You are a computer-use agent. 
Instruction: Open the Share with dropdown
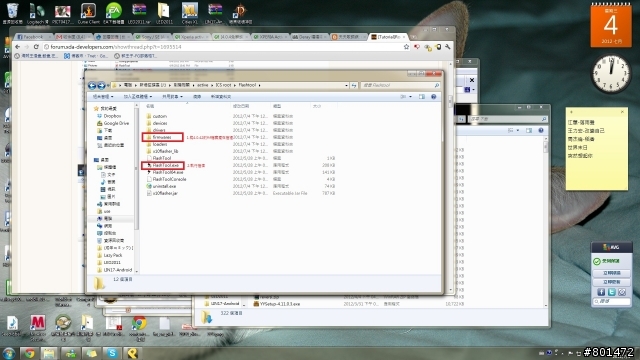click(172, 97)
